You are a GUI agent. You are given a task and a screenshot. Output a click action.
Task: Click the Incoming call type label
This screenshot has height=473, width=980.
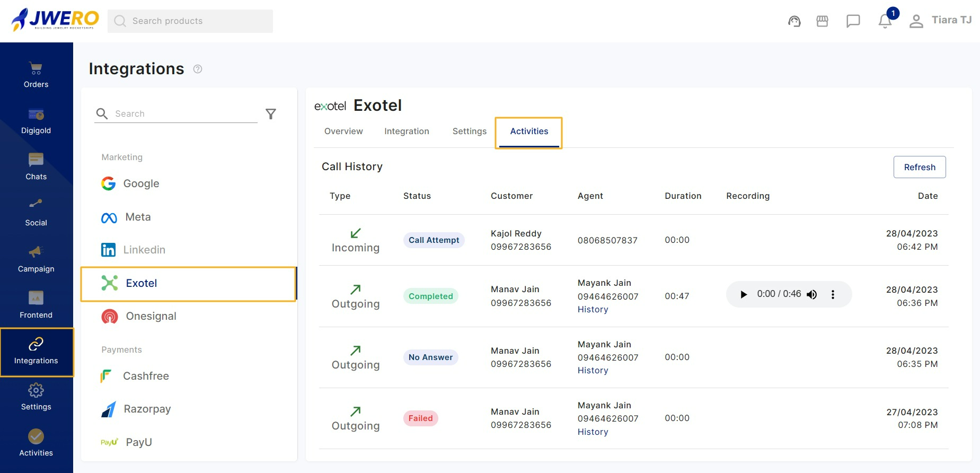pyautogui.click(x=355, y=248)
